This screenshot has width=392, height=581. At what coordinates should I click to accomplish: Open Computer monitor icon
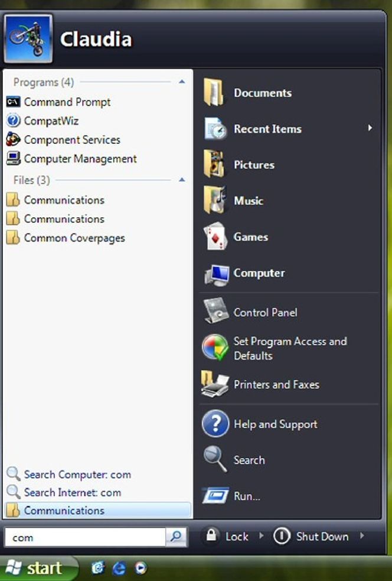(x=217, y=274)
